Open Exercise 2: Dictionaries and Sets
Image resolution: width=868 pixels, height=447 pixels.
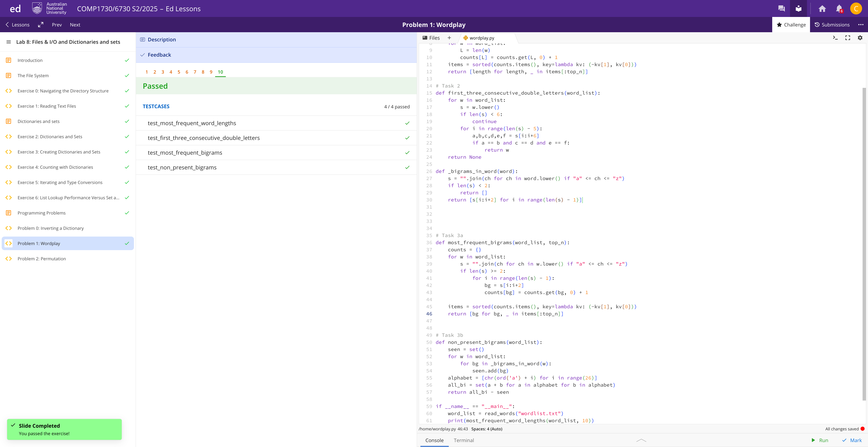pos(68,137)
